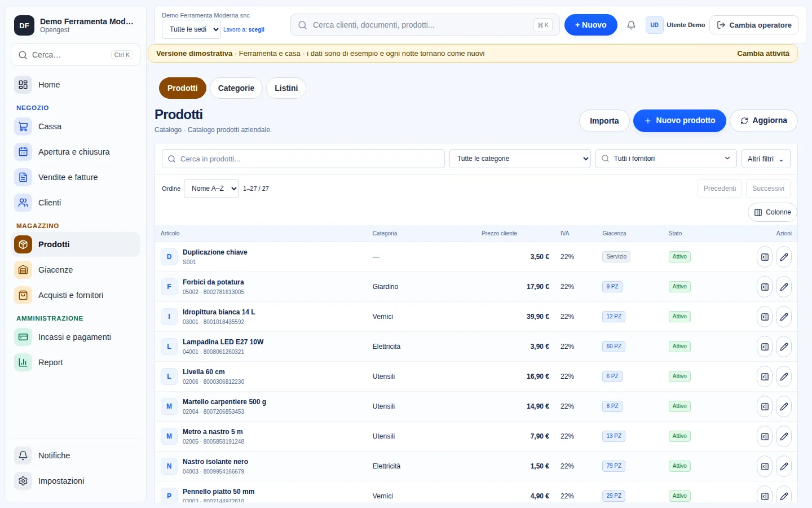Open details panel icon for Lampadina LED E27 10W
The height and width of the screenshot is (508, 812).
click(765, 347)
